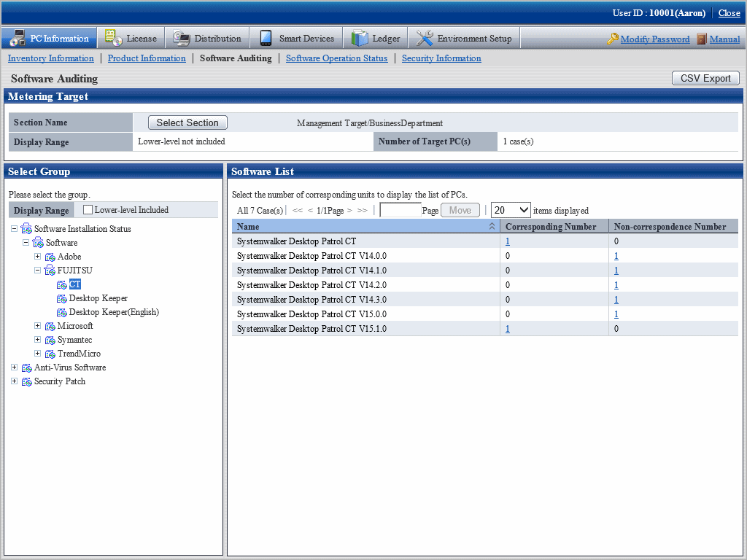
Task: Expand the Security Patch node
Action: (15, 381)
